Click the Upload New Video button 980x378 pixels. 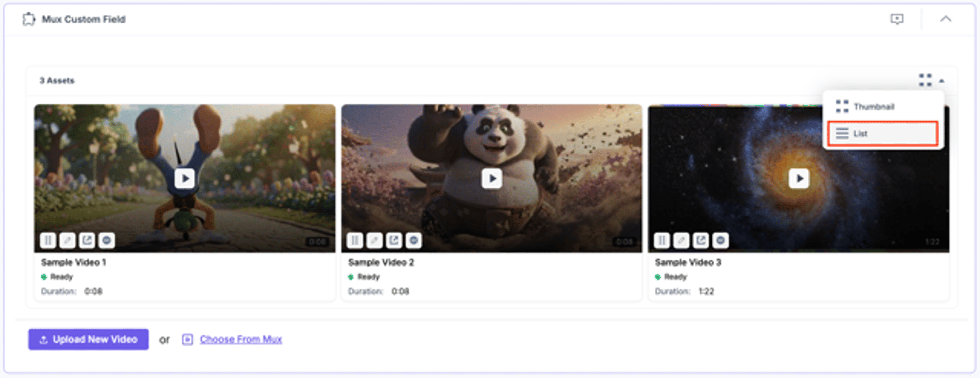point(88,339)
